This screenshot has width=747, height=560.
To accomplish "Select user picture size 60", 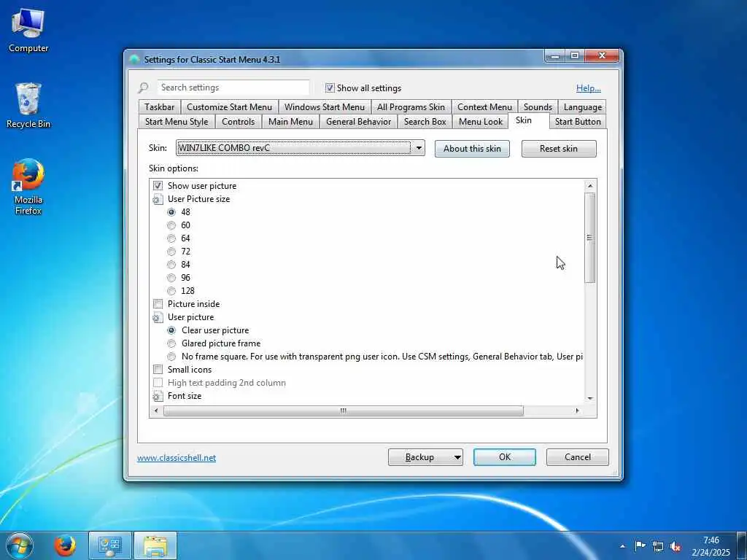I will tap(171, 225).
